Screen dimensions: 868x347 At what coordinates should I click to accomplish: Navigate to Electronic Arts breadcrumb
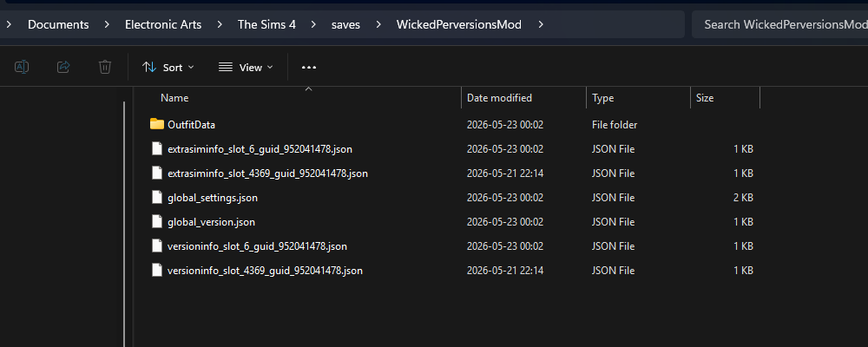coord(163,24)
